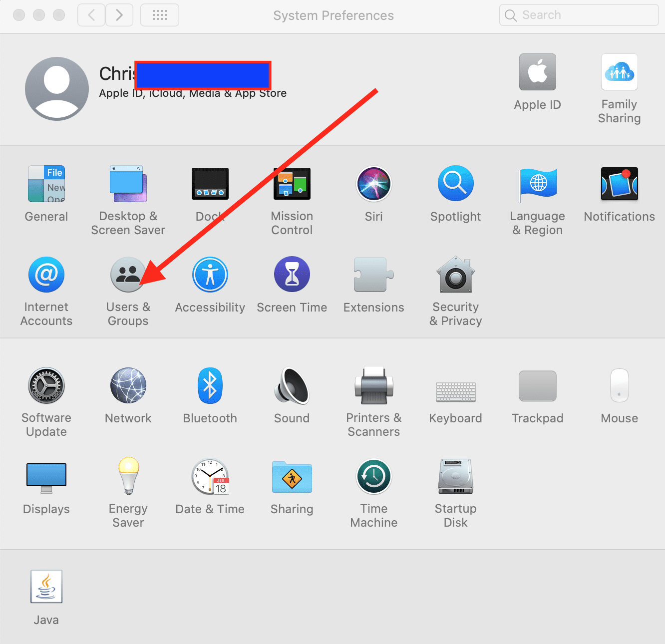Open Notifications preferences
The width and height of the screenshot is (665, 644).
pyautogui.click(x=619, y=184)
